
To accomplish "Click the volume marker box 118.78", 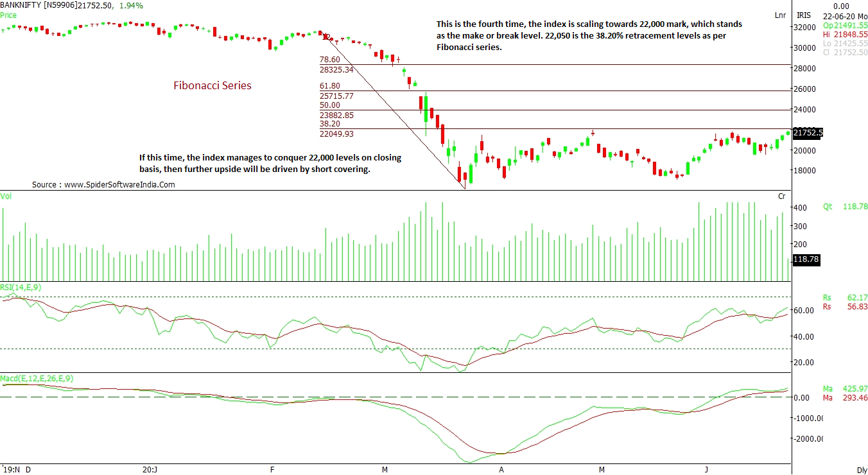I will pos(808,260).
